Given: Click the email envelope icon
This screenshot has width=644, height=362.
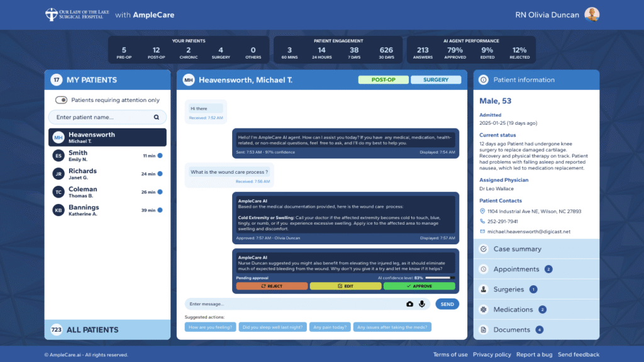Looking at the screenshot, I should pyautogui.click(x=482, y=231).
